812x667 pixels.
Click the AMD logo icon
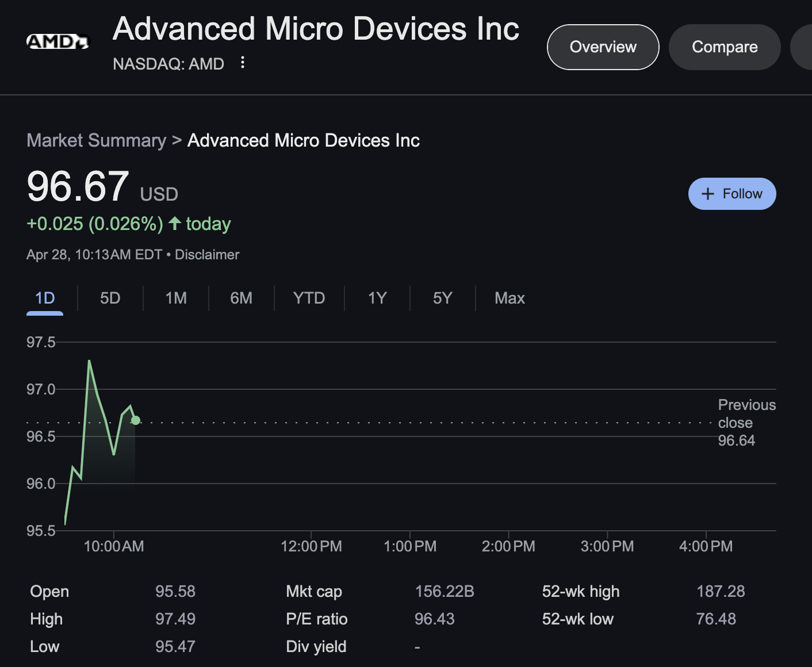tap(58, 41)
